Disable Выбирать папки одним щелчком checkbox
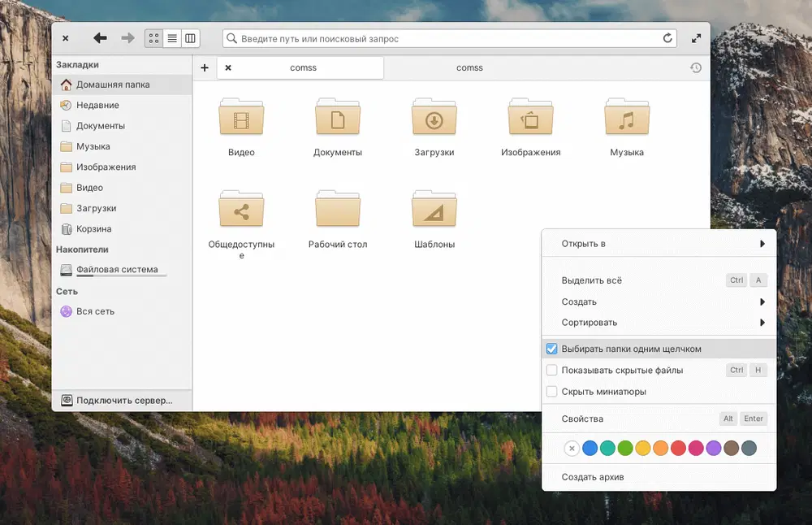Image resolution: width=812 pixels, height=525 pixels. pyautogui.click(x=552, y=349)
